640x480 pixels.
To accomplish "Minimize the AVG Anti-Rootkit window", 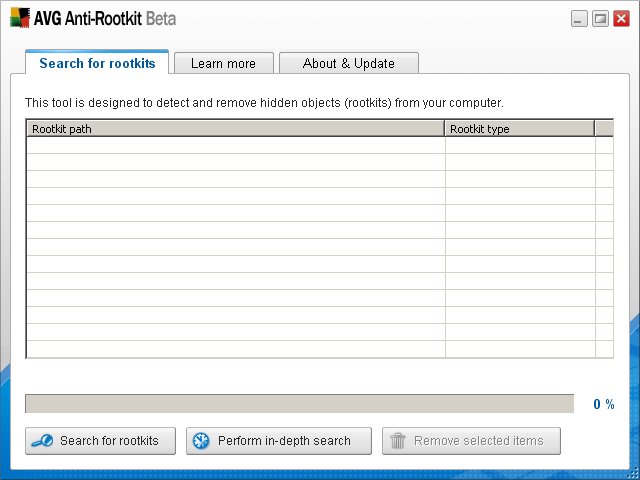I will 579,19.
